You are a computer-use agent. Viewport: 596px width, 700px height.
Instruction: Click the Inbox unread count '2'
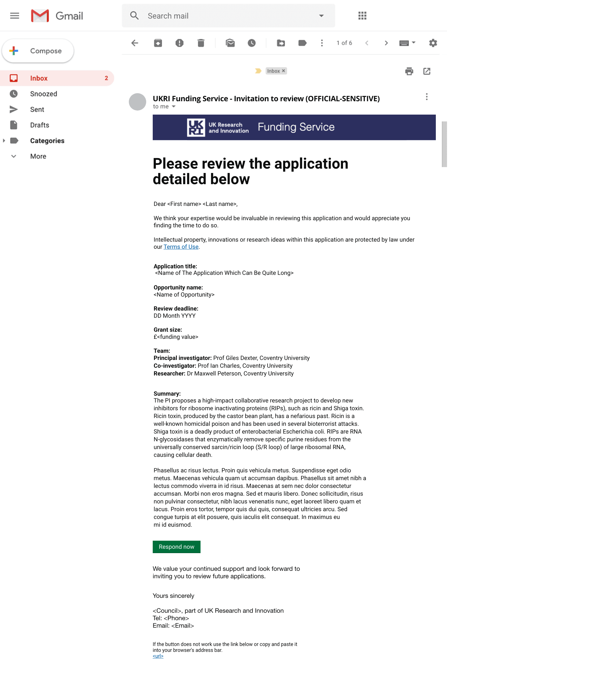[x=106, y=78]
